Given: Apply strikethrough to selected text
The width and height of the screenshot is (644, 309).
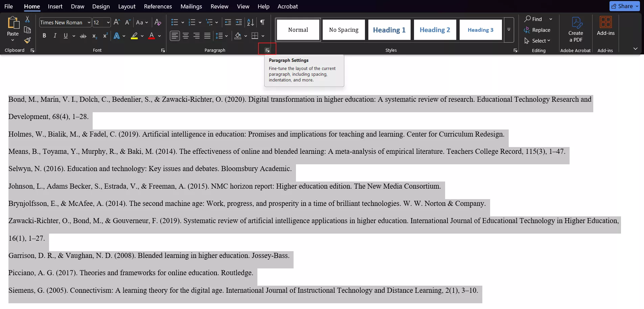Looking at the screenshot, I should pos(83,36).
